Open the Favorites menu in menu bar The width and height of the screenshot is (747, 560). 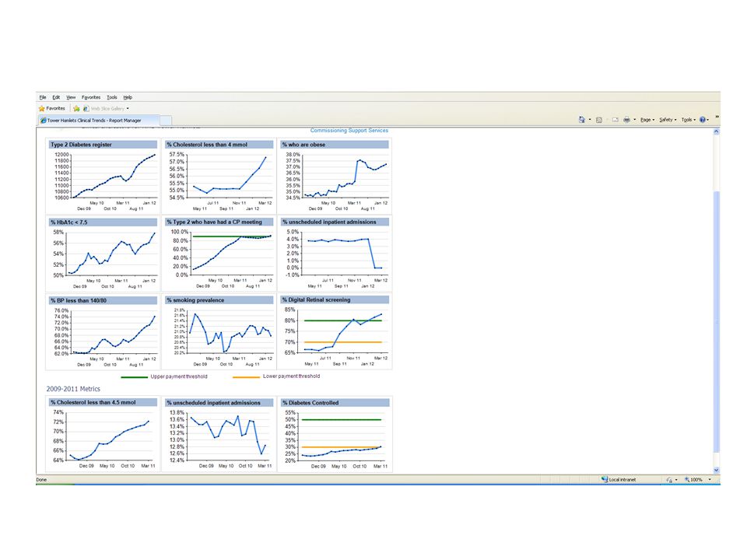point(91,97)
